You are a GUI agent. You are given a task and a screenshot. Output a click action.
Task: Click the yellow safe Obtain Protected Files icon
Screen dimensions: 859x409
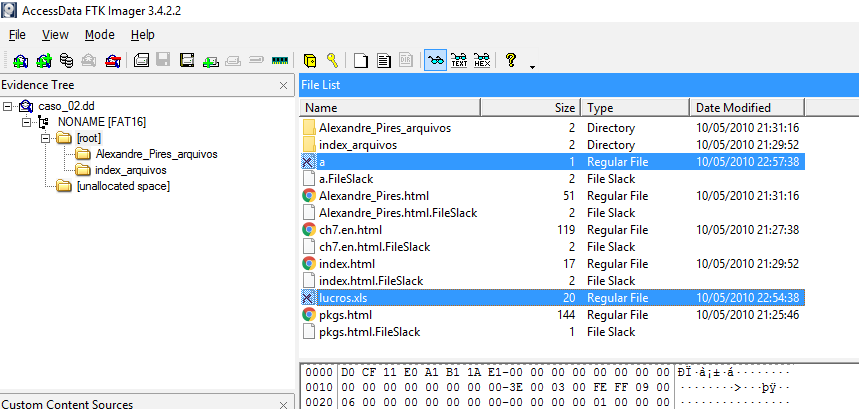310,60
